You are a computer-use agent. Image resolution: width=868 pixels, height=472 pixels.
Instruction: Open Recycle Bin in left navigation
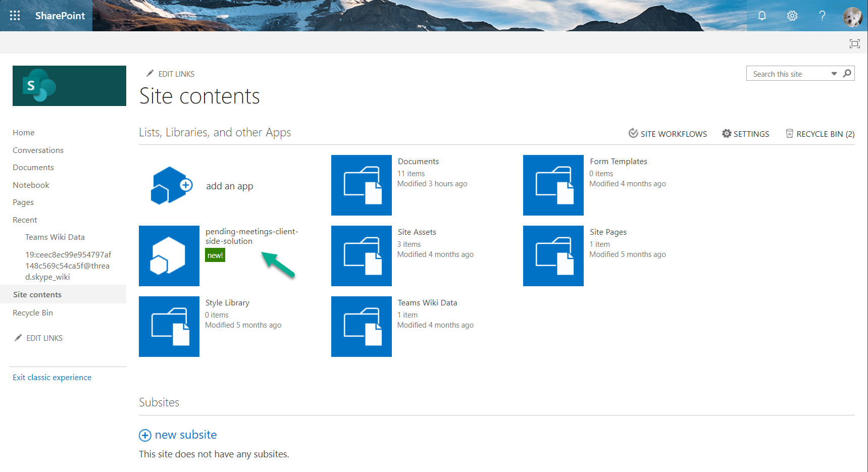[x=33, y=313]
